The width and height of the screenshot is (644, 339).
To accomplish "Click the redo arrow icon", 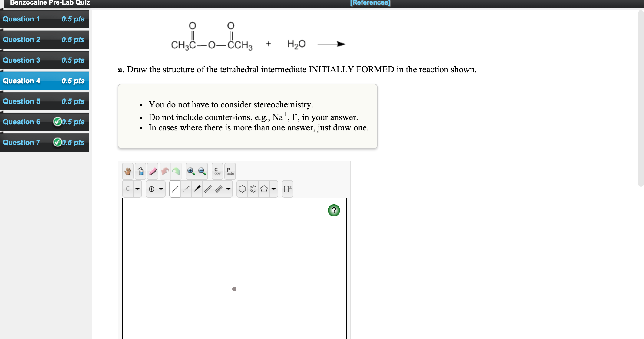I will coord(177,171).
